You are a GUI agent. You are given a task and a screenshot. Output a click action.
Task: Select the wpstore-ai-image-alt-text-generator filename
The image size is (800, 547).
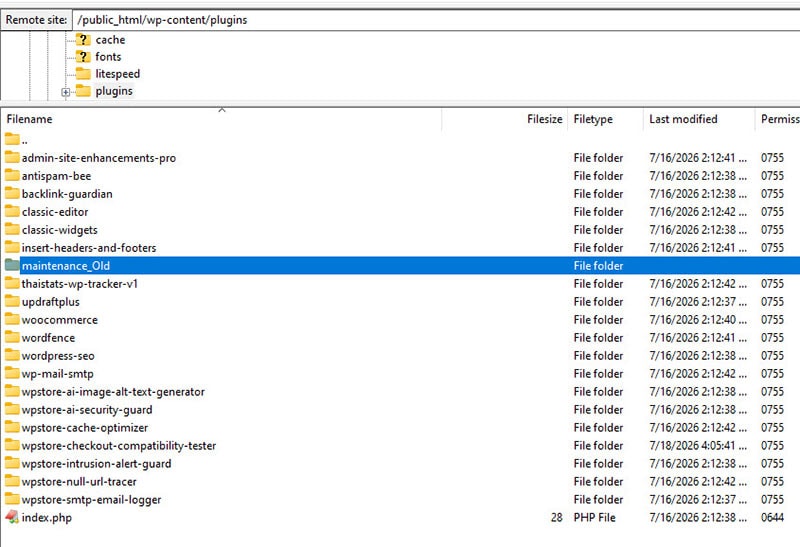(113, 392)
